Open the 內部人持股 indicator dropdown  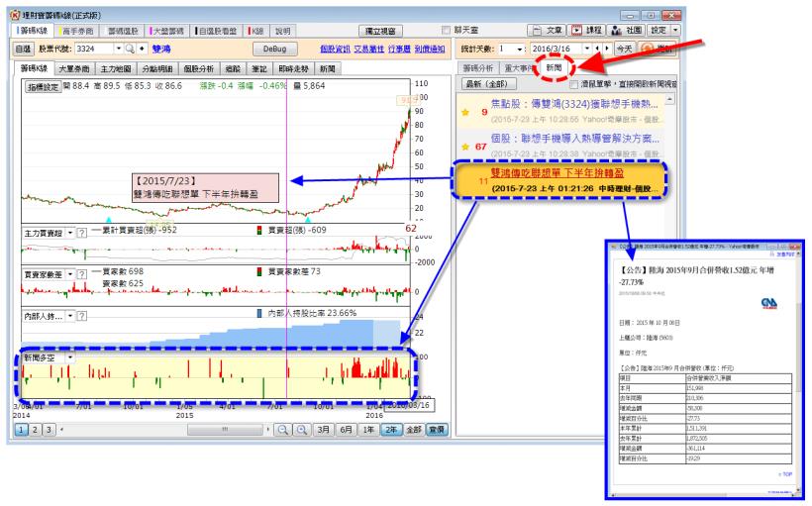pyautogui.click(x=70, y=316)
